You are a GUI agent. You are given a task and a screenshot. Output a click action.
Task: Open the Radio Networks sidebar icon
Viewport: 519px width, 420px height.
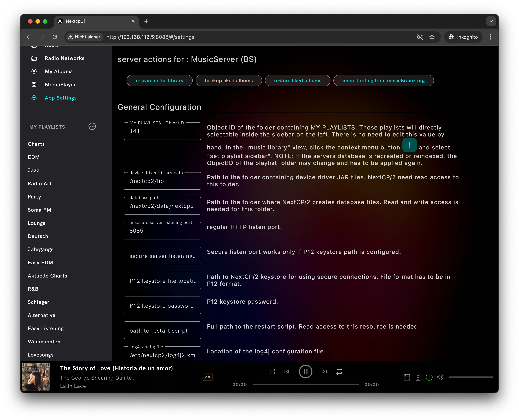34,58
